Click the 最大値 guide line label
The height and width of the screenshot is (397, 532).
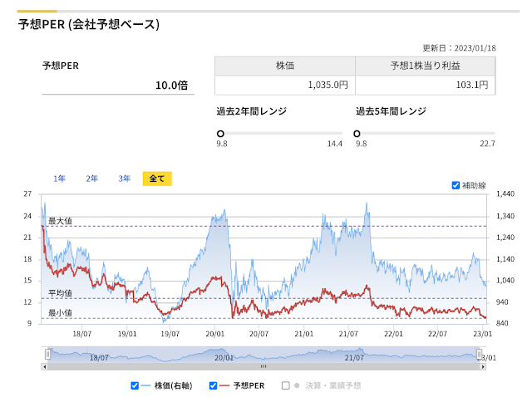(x=60, y=221)
